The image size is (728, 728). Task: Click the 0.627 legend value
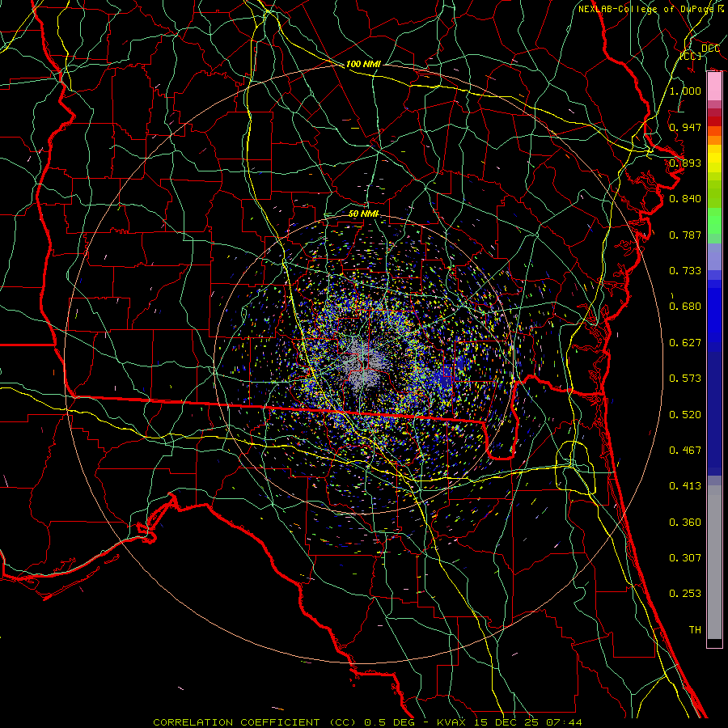click(x=685, y=343)
